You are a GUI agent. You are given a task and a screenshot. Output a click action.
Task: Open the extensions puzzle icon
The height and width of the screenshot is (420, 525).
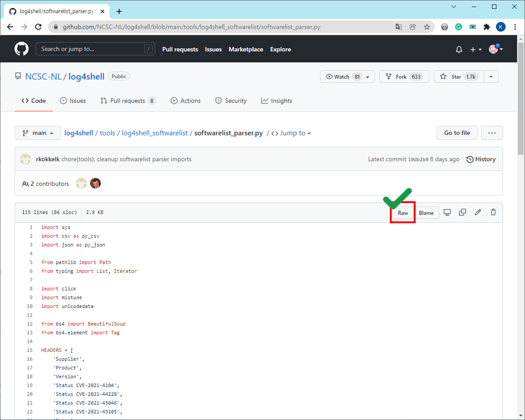(487, 27)
